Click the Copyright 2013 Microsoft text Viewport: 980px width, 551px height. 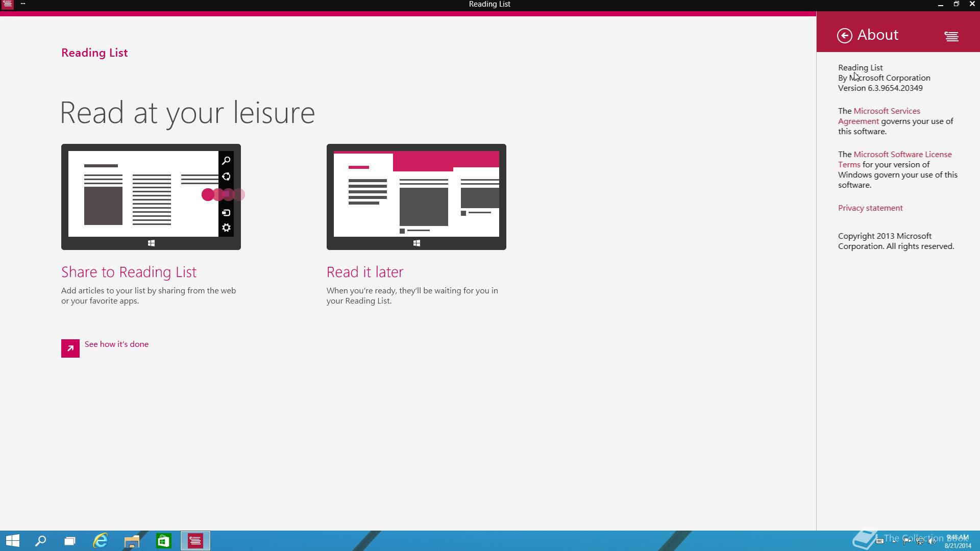click(x=896, y=241)
